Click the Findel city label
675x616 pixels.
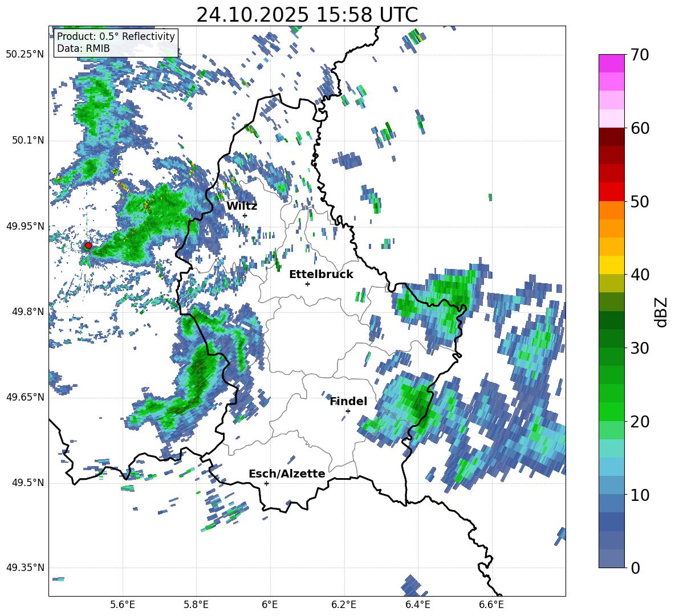tap(348, 402)
